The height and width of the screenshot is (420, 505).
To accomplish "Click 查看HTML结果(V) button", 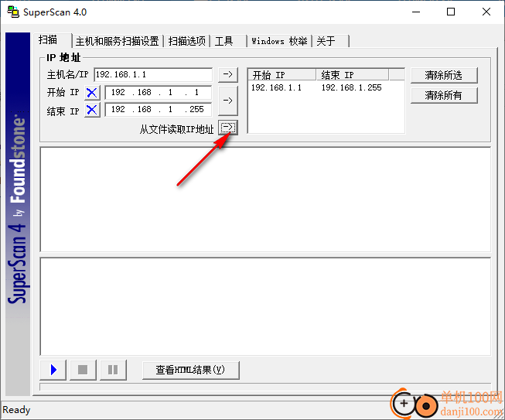I will pos(191,370).
